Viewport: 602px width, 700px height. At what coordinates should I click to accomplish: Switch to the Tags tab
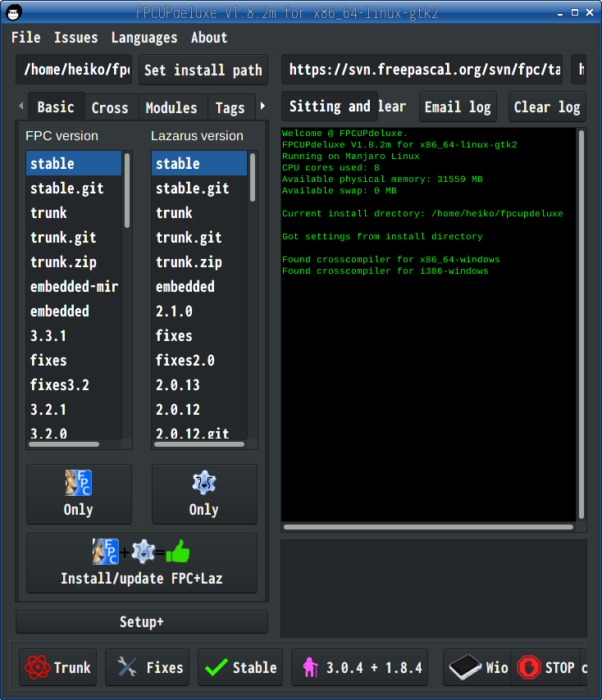coord(230,107)
